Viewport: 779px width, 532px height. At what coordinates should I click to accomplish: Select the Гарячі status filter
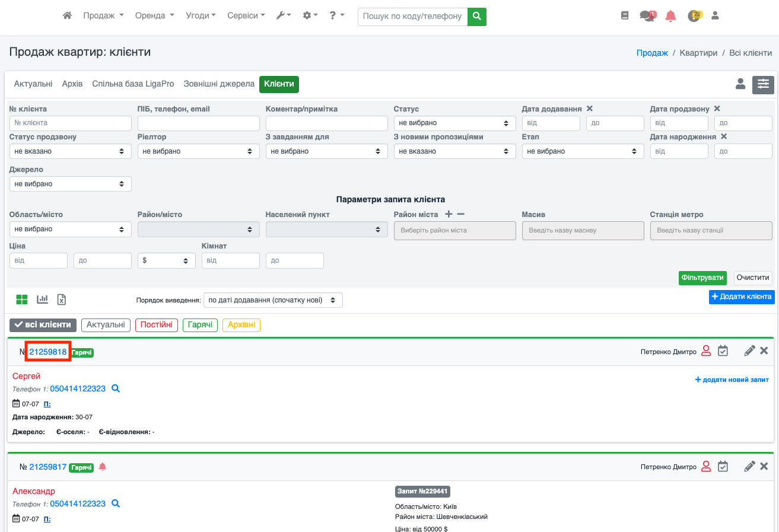tap(201, 325)
